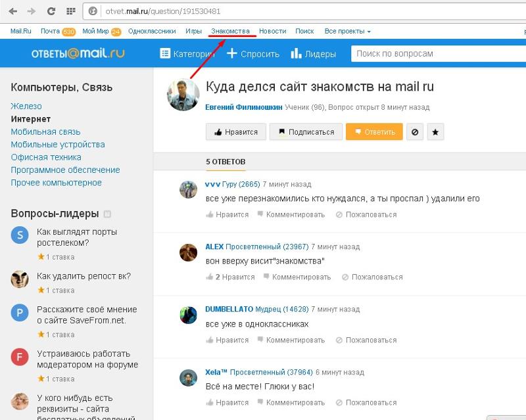Open Евгений Филимошкин profile link
526x420 pixels.
coord(244,107)
